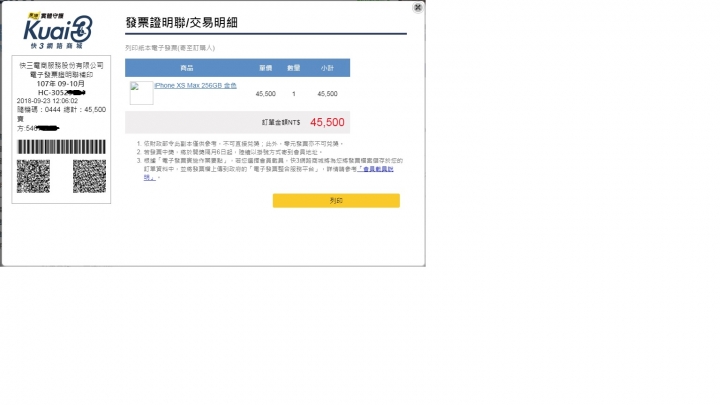
Task: Click the Kuai3 logo
Action: click(x=58, y=31)
